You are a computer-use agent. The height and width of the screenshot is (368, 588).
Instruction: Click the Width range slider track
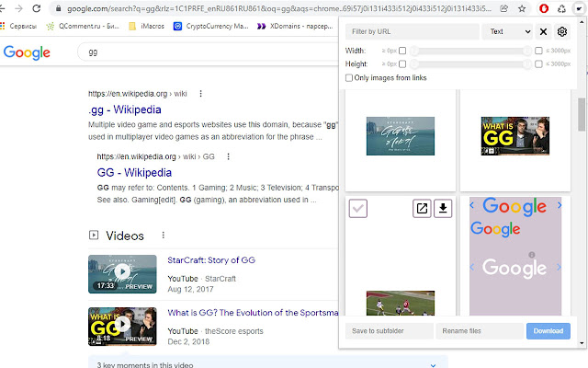pos(470,51)
